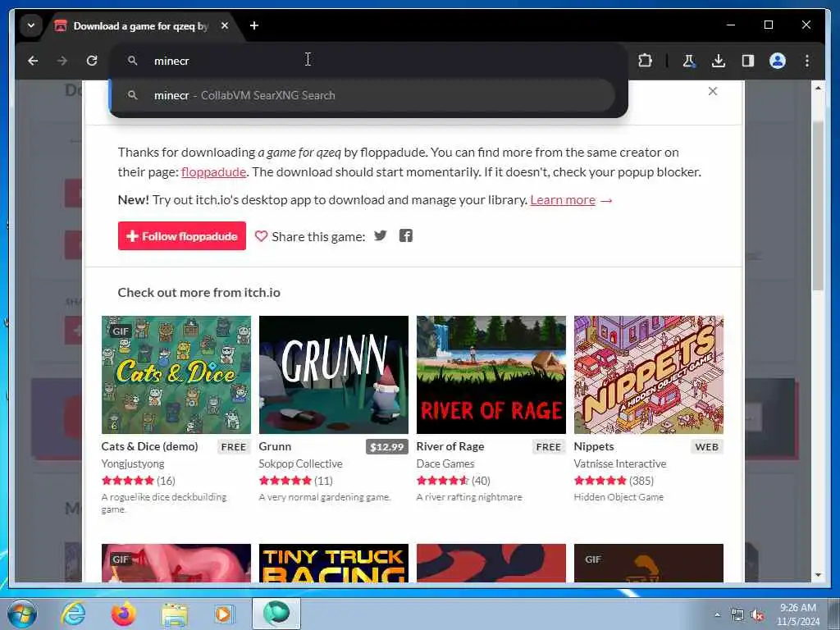Click the network tray icon
The height and width of the screenshot is (630, 840).
pos(737,615)
